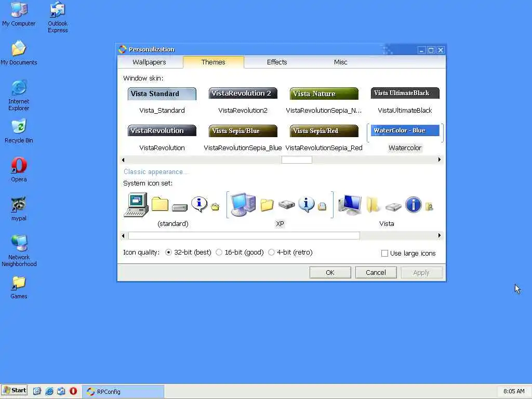
Task: Click icon set scrollbar left arrow
Action: 123,235
